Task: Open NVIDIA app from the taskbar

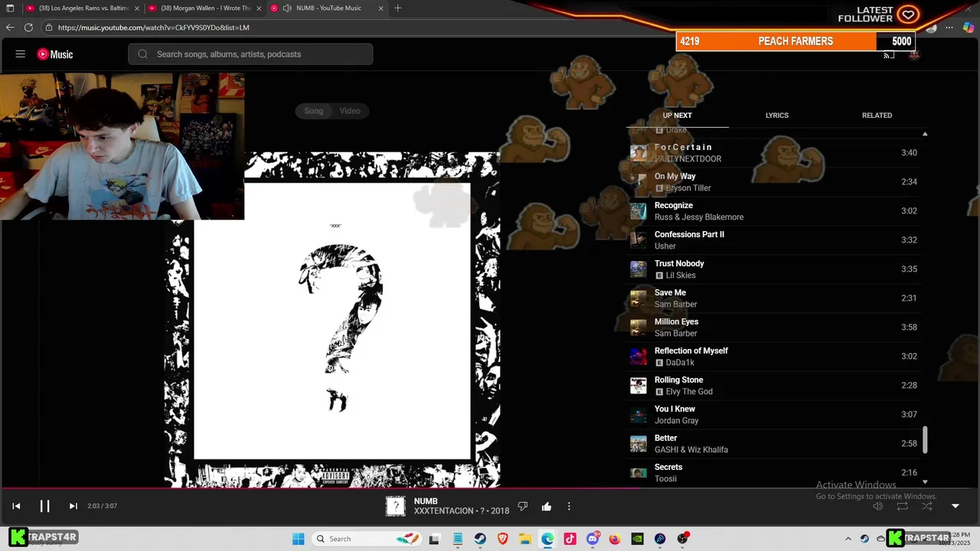Action: 637,539
